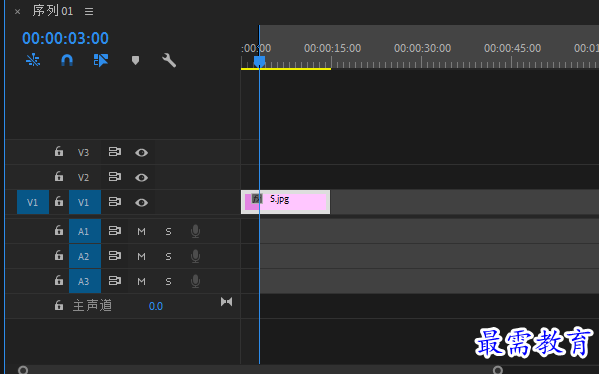Toggle lock on track V2

pyautogui.click(x=58, y=176)
